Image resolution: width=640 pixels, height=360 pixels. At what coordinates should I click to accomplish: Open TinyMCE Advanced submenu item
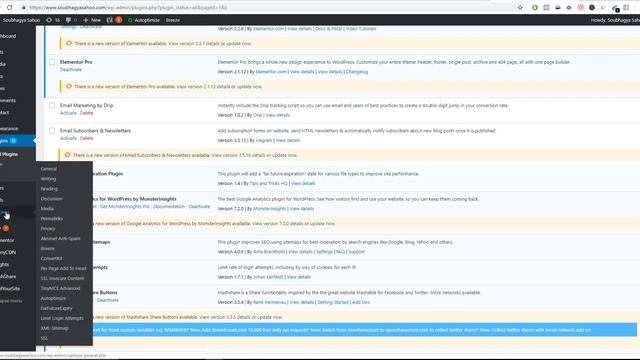click(60, 288)
